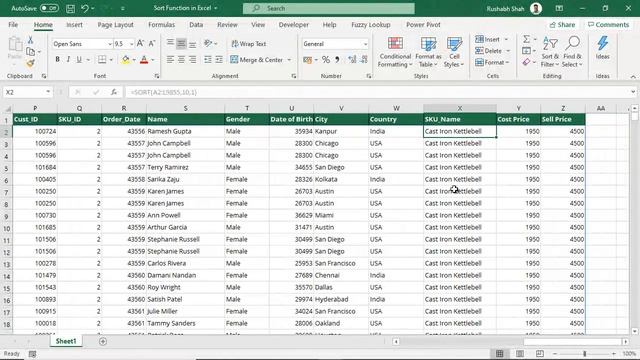Toggle Wrap Text
The width and height of the screenshot is (640, 360).
click(249, 44)
